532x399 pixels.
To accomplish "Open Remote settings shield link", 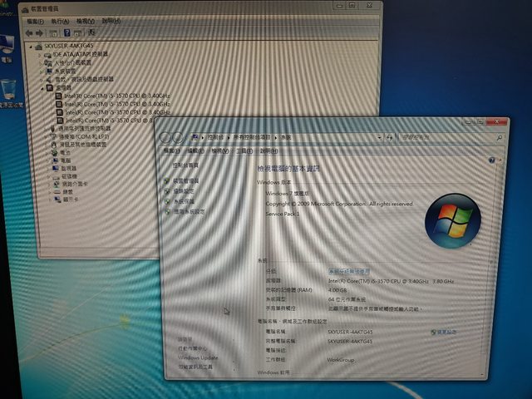I will [x=186, y=190].
